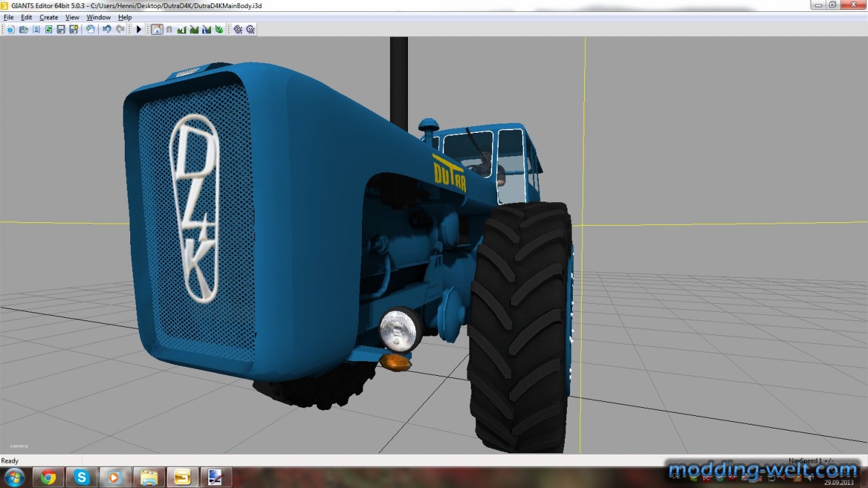Select the blue terrain paint tool icon
868x488 pixels.
tap(206, 29)
